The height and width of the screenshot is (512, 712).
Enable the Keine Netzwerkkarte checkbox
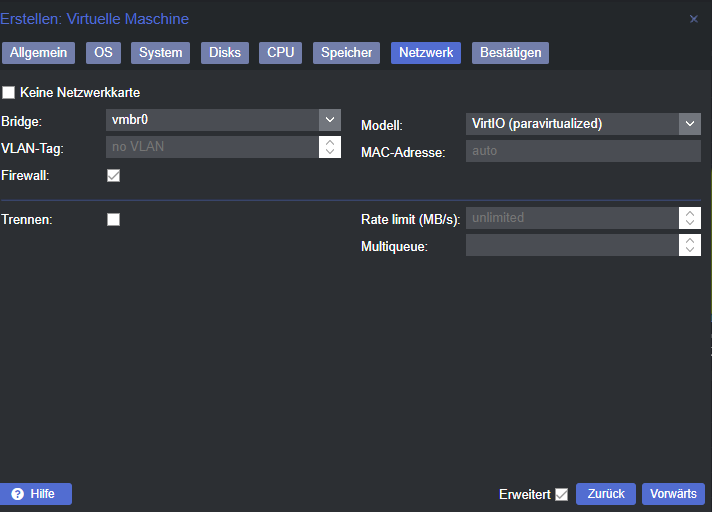click(9, 93)
